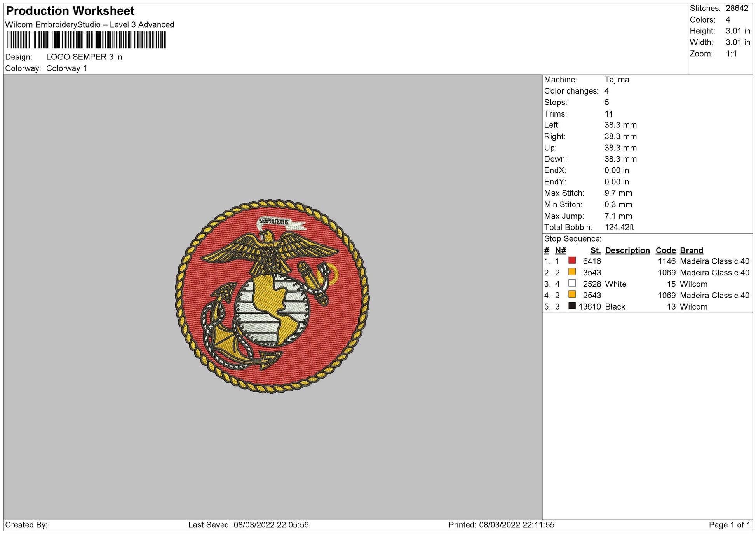Click the black thread color swatch
This screenshot has height=534, width=756.
click(572, 306)
